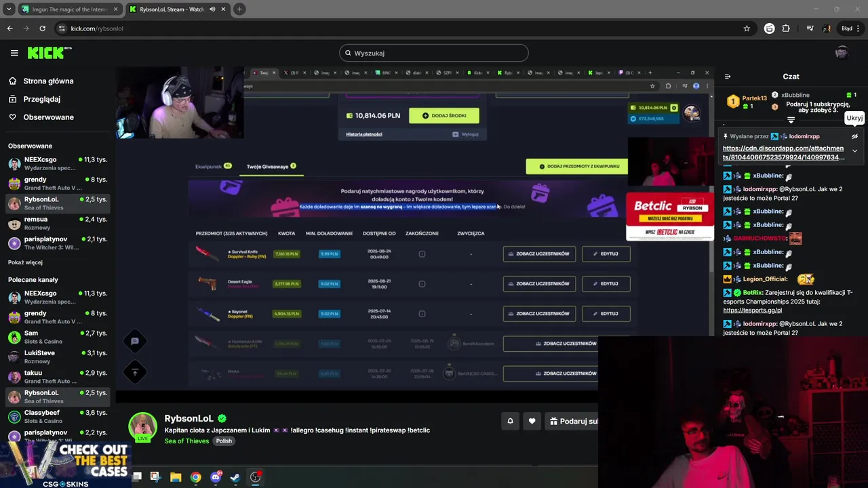Open the browser extensions puzzle icon
This screenshot has height=488, width=868.
pos(786,28)
